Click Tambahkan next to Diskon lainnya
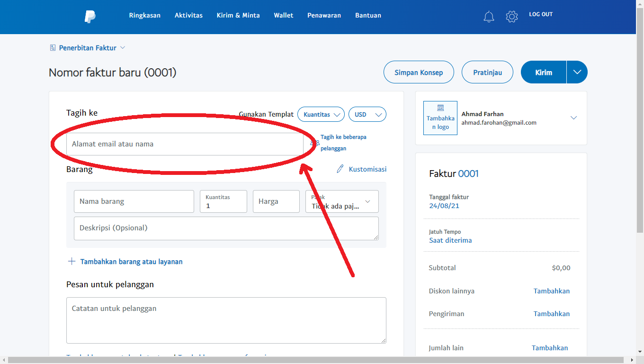Screen dimensions: 644x364 pyautogui.click(x=552, y=291)
